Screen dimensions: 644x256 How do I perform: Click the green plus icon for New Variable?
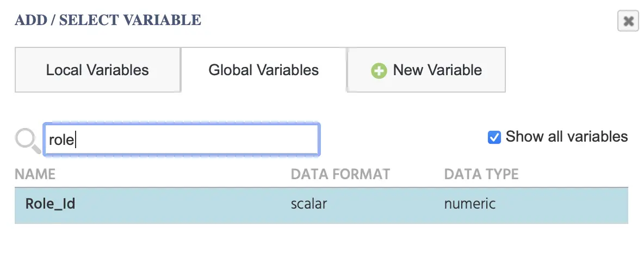(379, 70)
